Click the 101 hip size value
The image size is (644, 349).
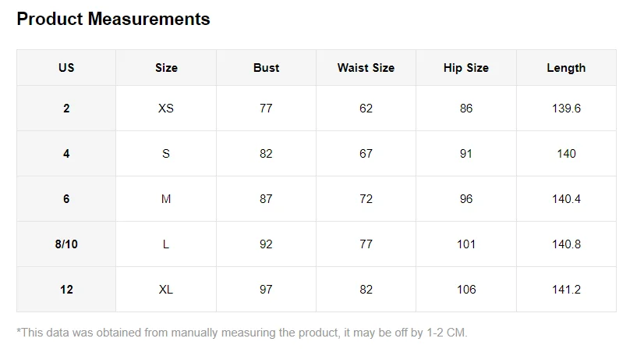coord(466,244)
